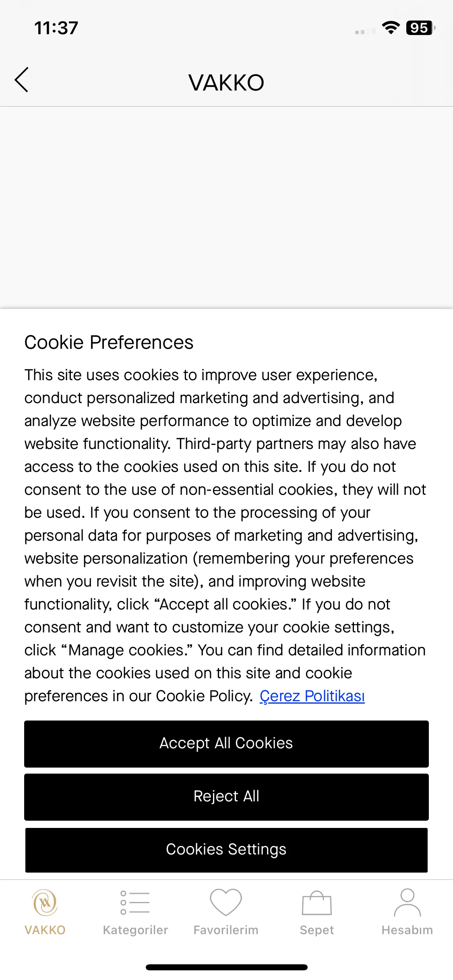Accept All Cookies
The height and width of the screenshot is (980, 453).
(x=226, y=744)
